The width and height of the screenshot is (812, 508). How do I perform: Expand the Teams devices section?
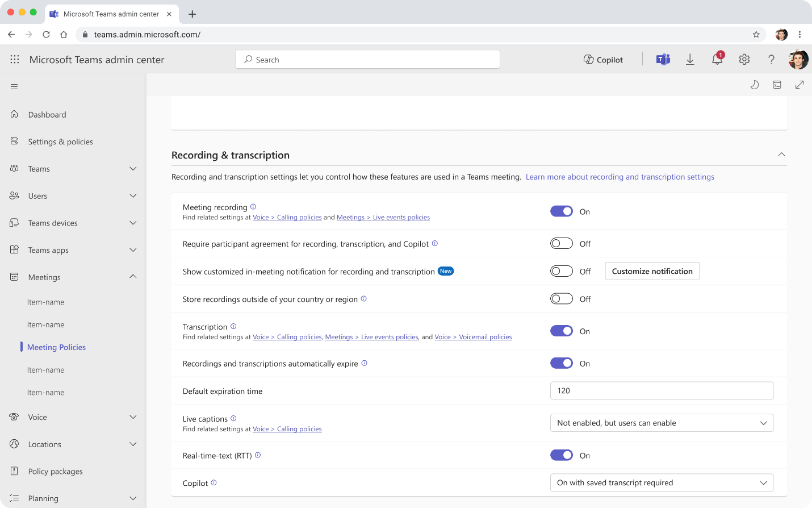tap(133, 223)
